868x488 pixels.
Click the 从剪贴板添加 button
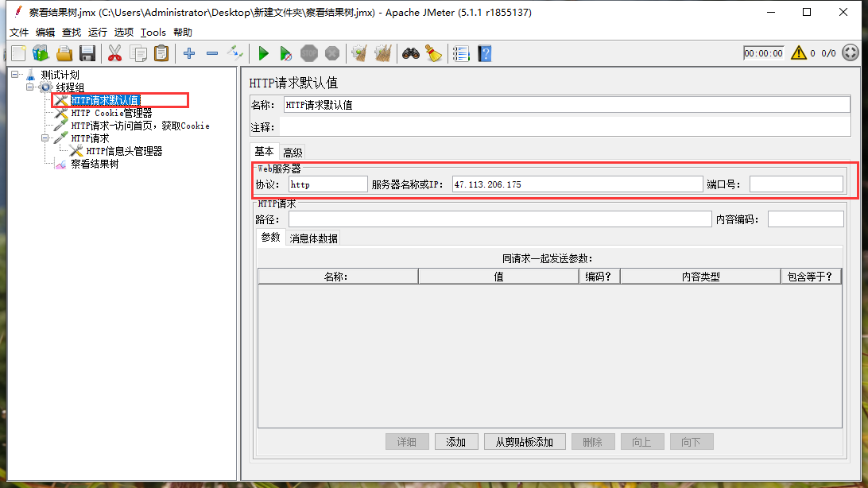(525, 442)
